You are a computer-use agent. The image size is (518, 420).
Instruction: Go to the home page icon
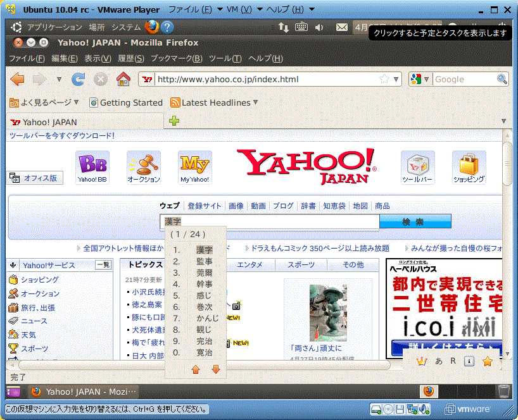123,79
